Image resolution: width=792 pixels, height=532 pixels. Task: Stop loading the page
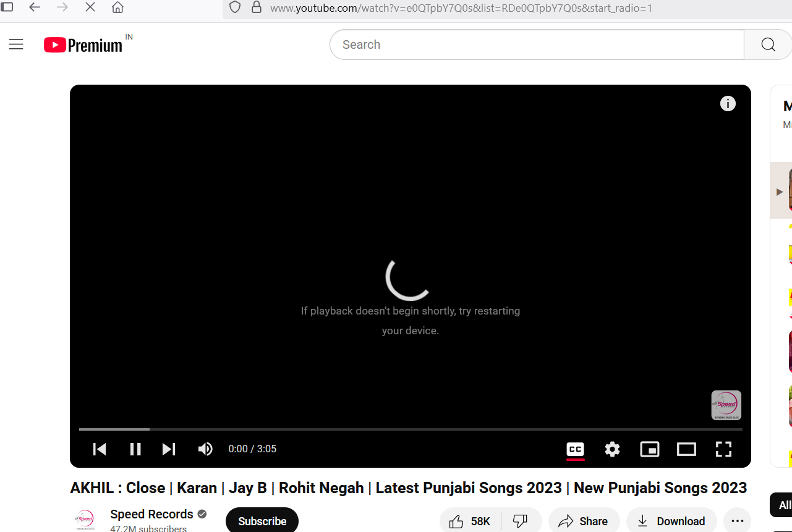point(90,7)
